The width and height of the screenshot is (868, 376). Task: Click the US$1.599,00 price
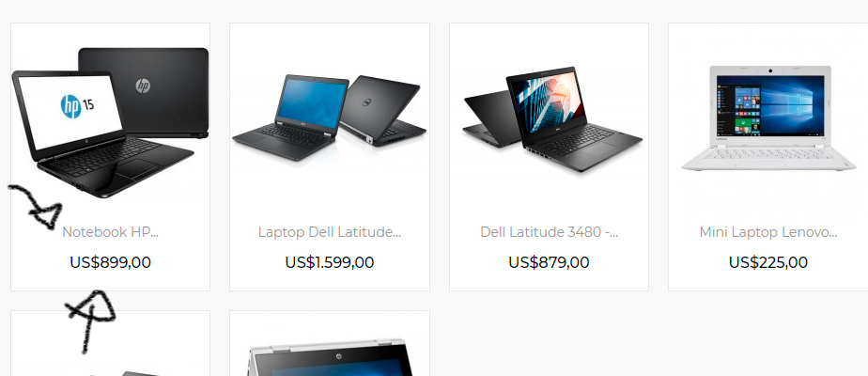point(330,262)
